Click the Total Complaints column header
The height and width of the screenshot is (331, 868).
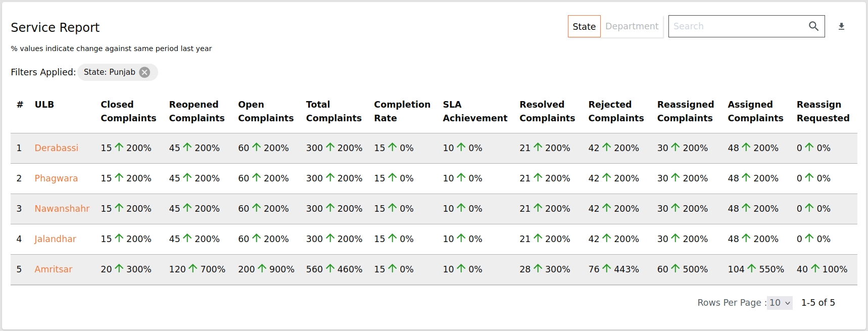(333, 111)
